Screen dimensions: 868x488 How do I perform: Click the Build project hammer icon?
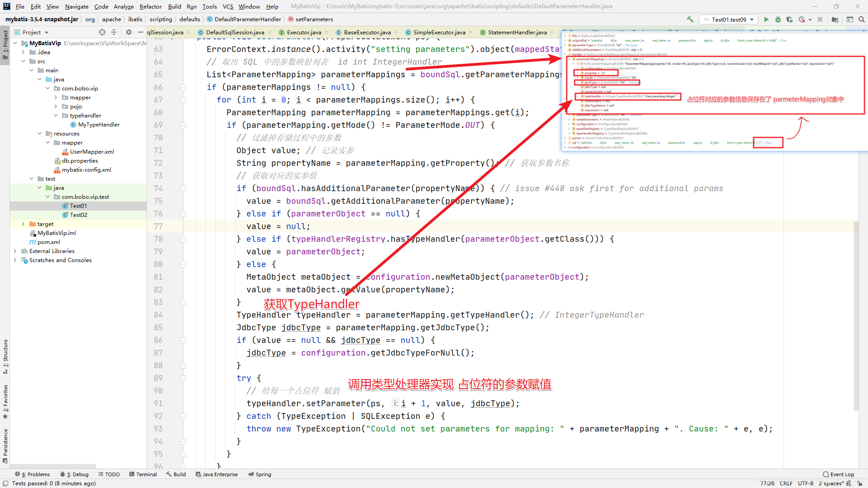click(x=690, y=19)
